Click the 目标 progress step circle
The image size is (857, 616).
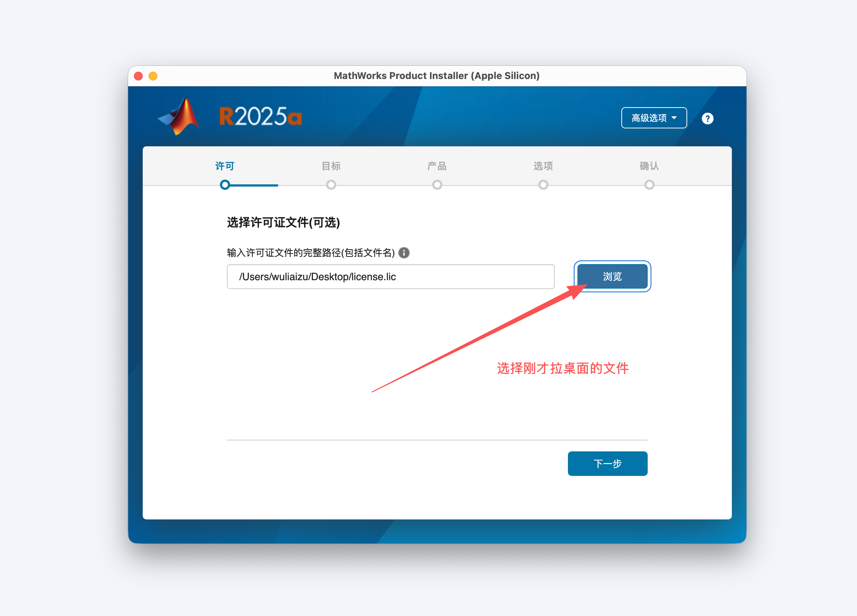(x=331, y=185)
